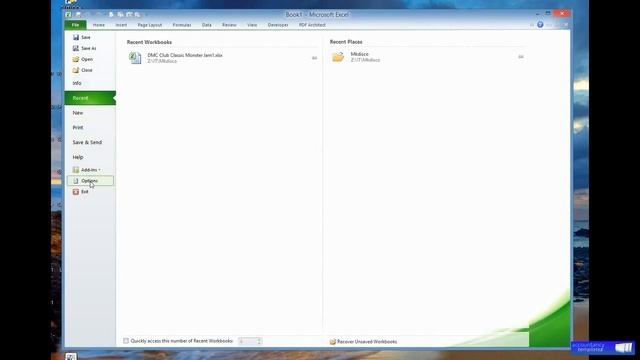Pin the Midisco folder to Recent Places
The height and width of the screenshot is (360, 640).
(521, 57)
